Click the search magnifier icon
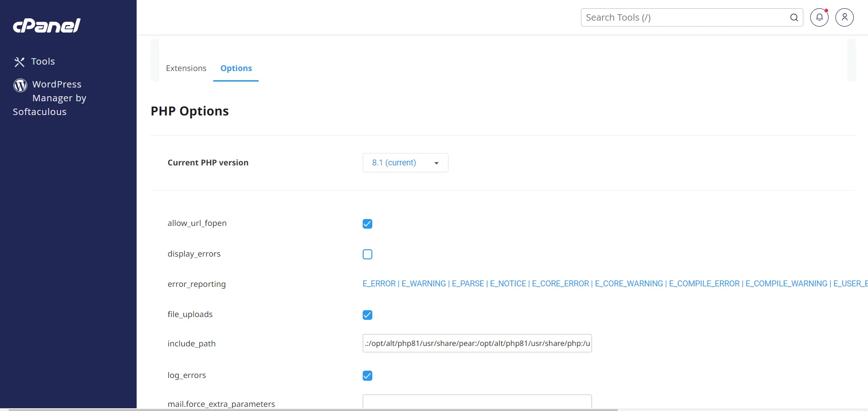 [x=794, y=17]
